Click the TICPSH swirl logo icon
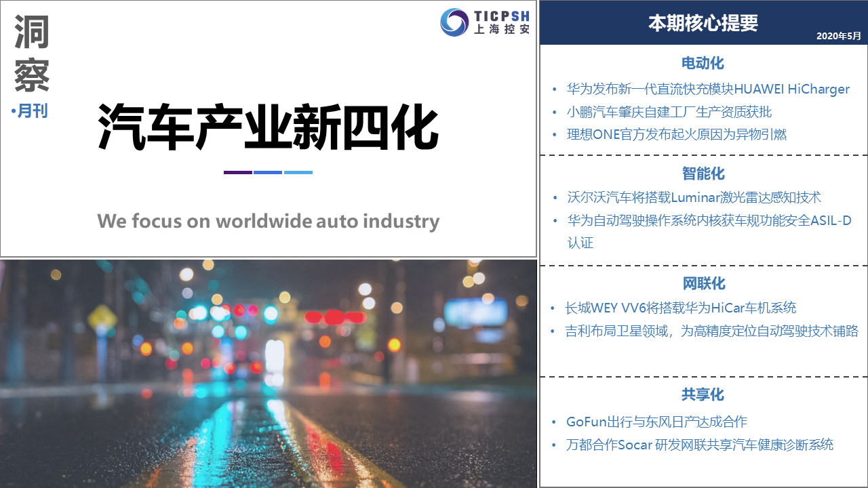868x488 pixels. pyautogui.click(x=454, y=22)
